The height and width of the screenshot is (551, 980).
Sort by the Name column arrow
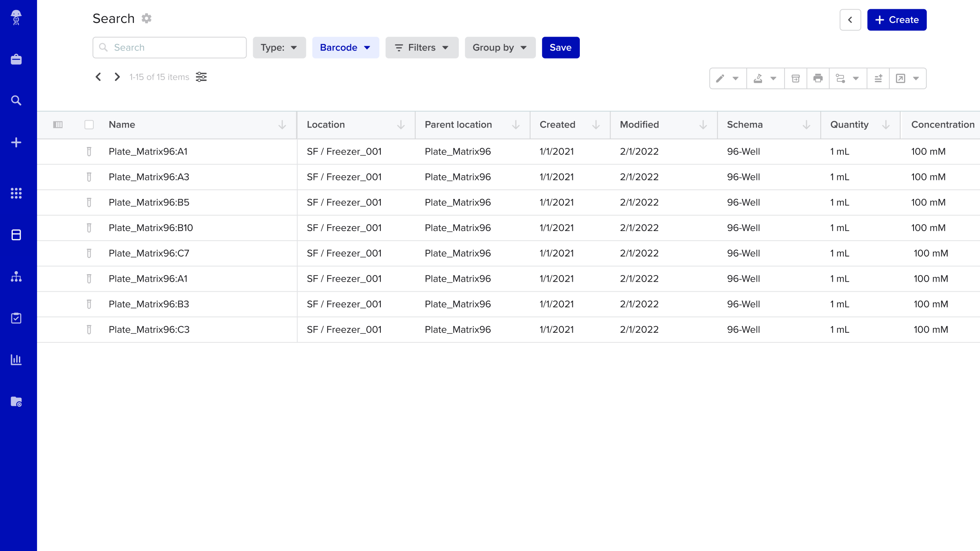coord(282,125)
